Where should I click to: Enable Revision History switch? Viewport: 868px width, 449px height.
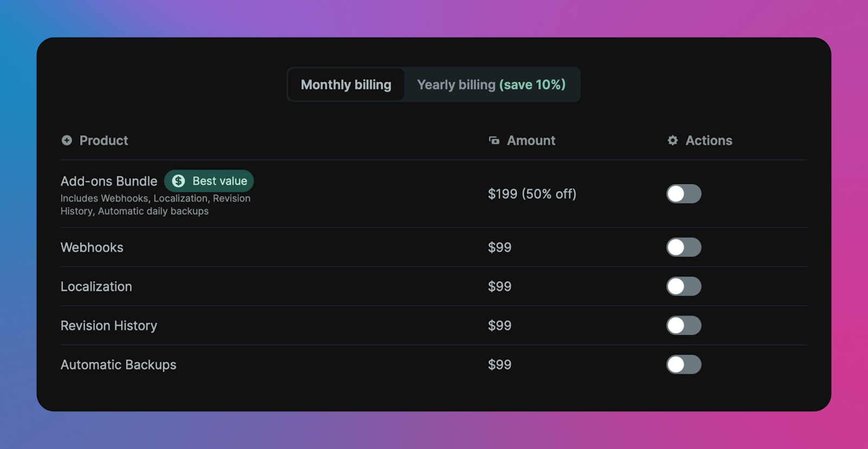point(684,326)
